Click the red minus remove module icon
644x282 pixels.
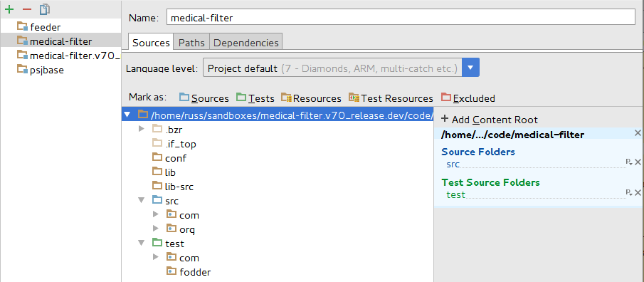[27, 9]
